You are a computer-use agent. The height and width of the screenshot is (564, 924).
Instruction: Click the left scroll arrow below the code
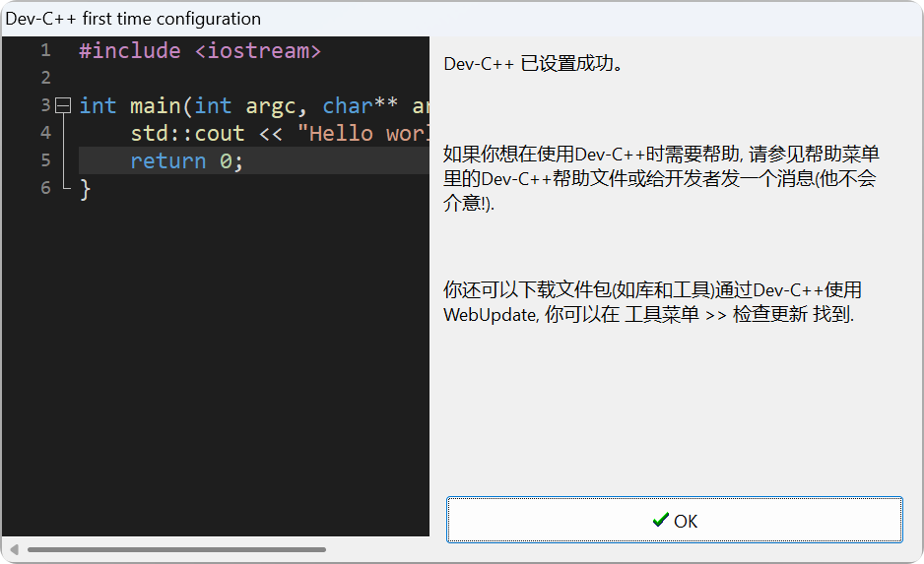14,550
